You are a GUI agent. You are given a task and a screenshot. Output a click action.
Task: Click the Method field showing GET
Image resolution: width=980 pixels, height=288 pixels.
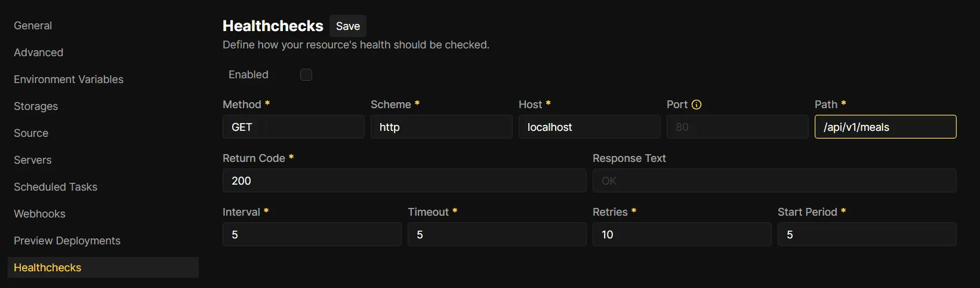point(293,127)
